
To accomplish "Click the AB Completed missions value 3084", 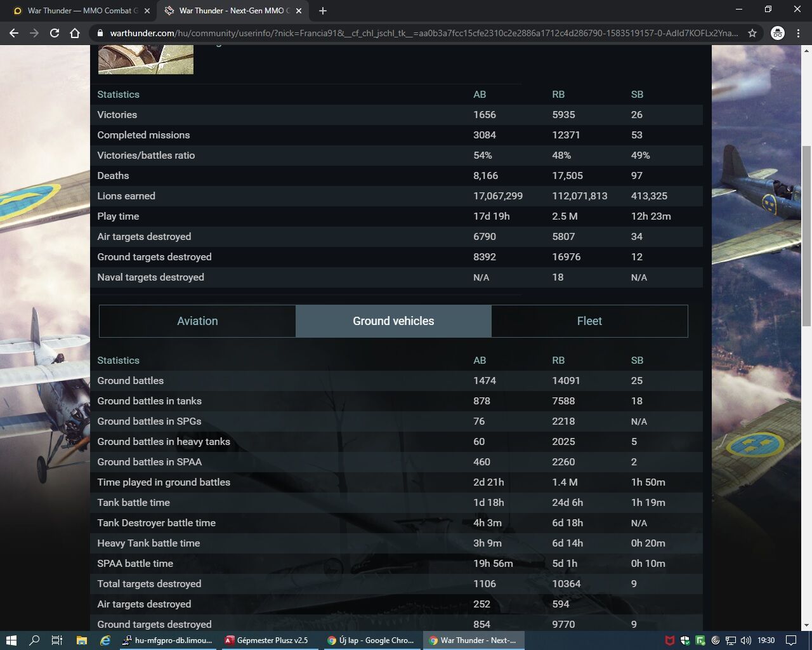I will [x=485, y=135].
